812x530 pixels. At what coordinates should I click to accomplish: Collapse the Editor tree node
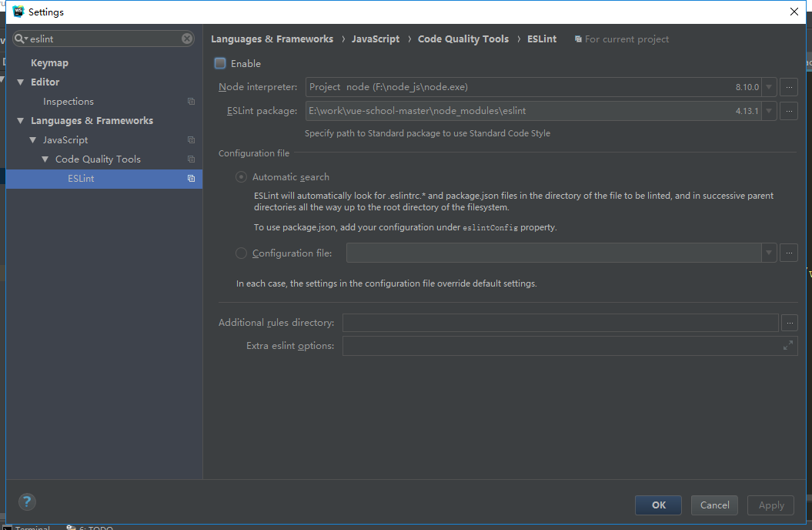[21, 82]
